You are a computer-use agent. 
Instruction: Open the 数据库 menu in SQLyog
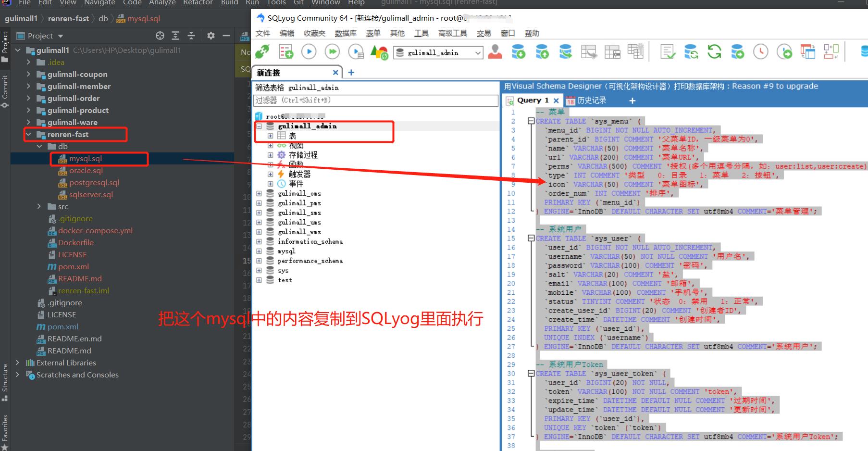[346, 33]
